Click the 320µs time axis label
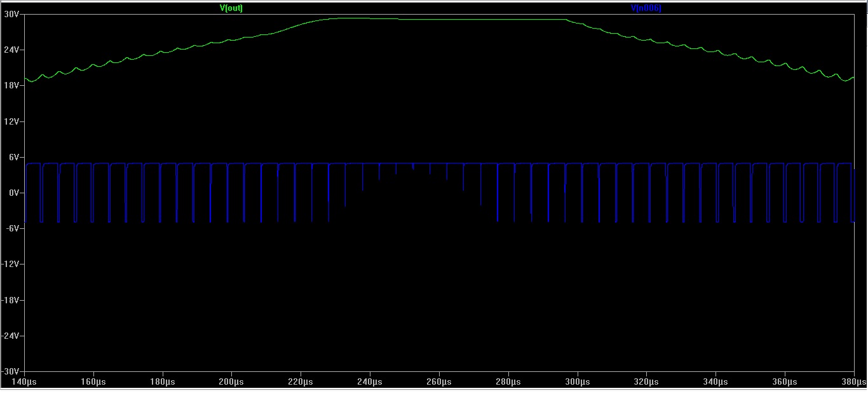868x412 pixels. [646, 381]
